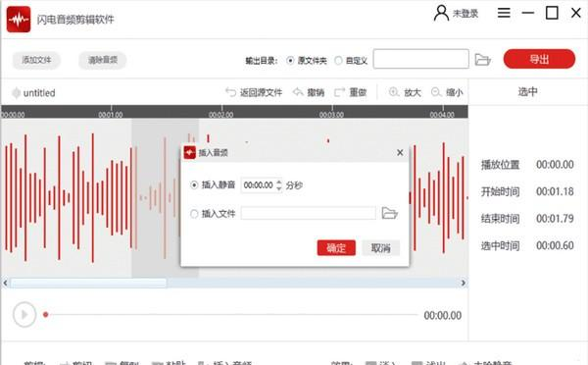This screenshot has width=588, height=365.
Task: Click the red 导出 export button
Action: [x=539, y=59]
